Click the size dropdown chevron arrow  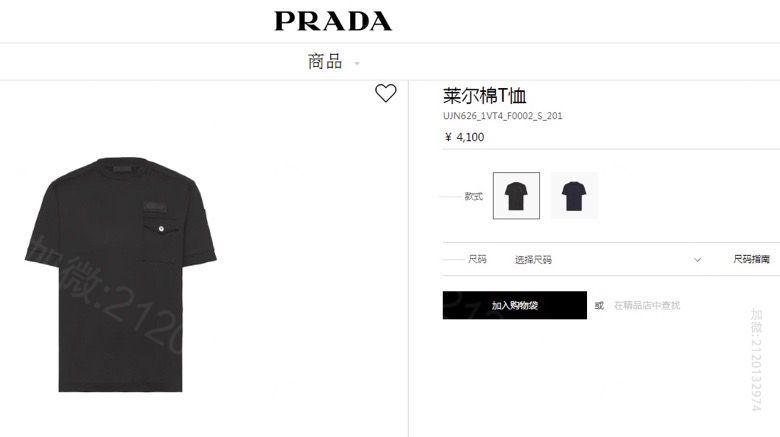(x=697, y=260)
